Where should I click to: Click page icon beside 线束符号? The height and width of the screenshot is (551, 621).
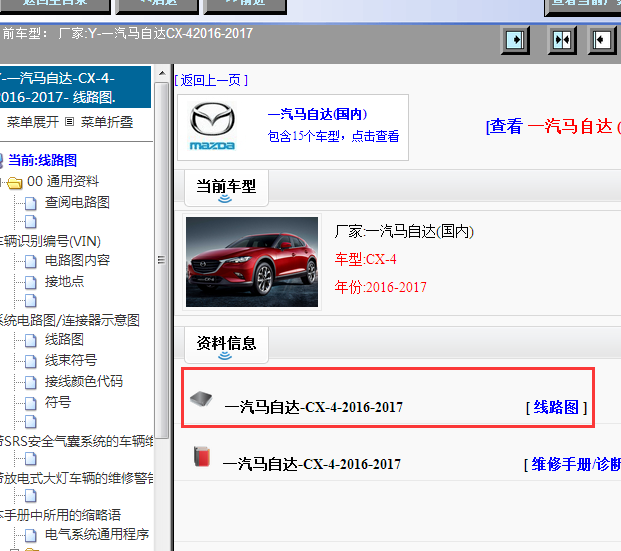30,362
